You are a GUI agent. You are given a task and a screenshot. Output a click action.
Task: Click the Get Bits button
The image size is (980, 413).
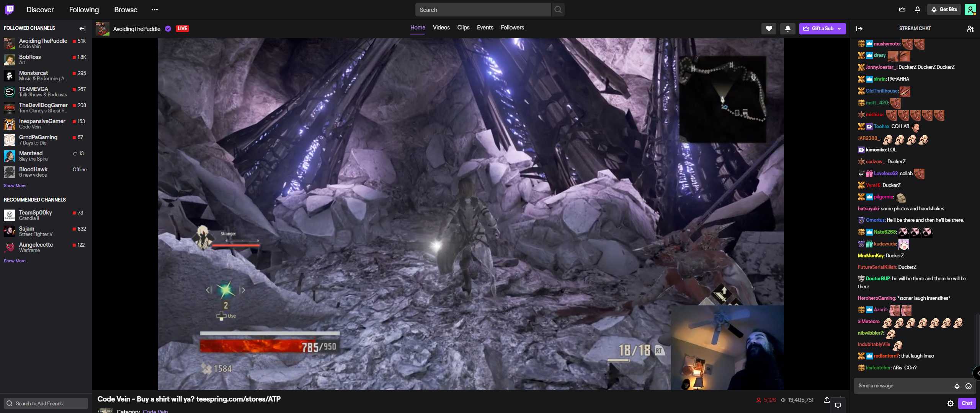coord(944,10)
